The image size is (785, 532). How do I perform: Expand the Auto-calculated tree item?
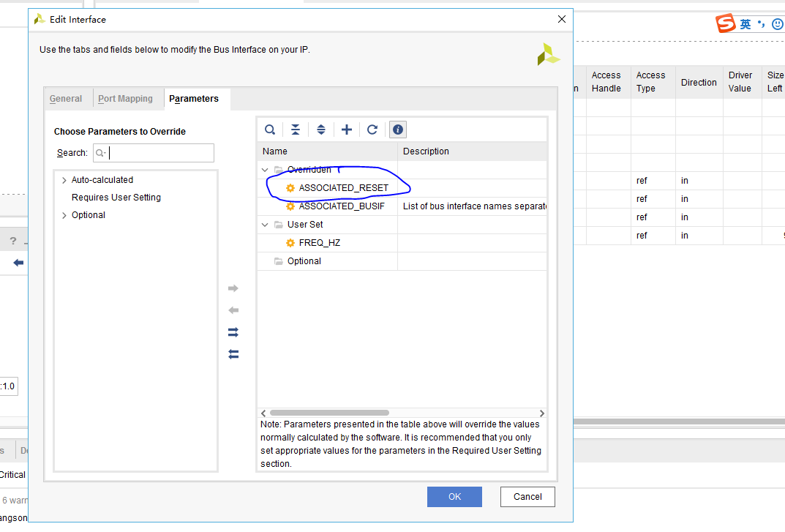[x=63, y=179]
